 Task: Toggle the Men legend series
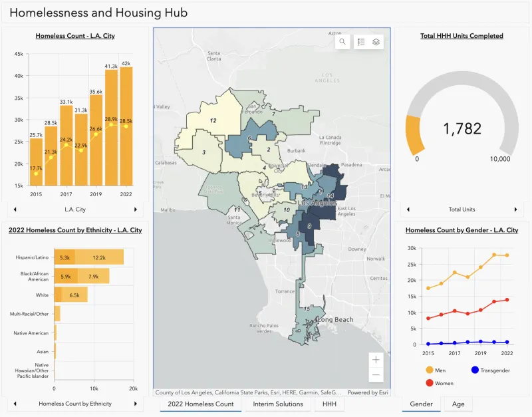click(x=436, y=370)
